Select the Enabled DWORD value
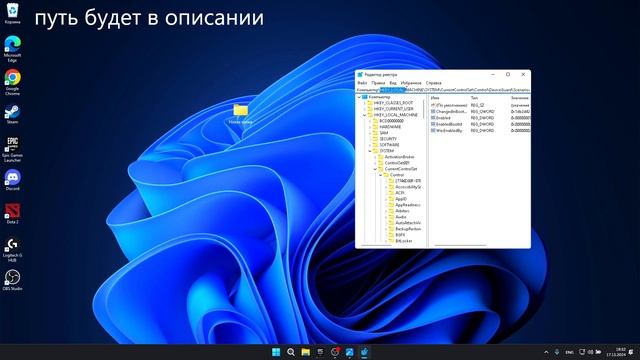The height and width of the screenshot is (360, 640). click(443, 118)
